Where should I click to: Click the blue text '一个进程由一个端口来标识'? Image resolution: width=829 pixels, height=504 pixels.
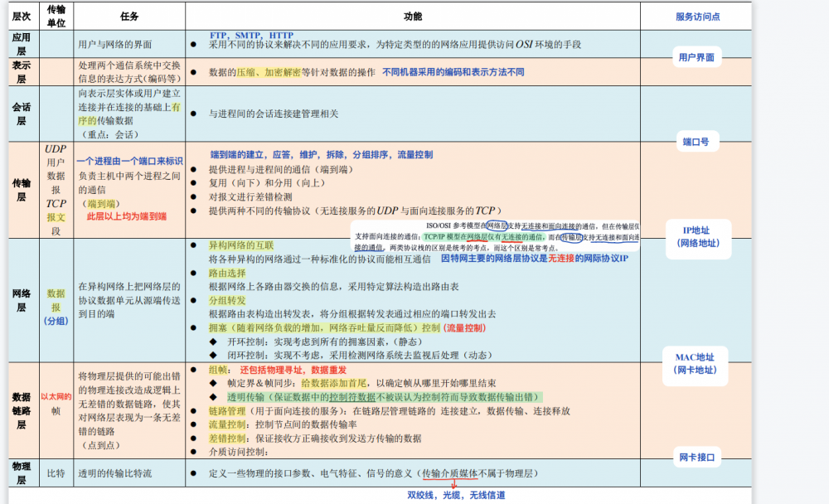[x=129, y=161]
